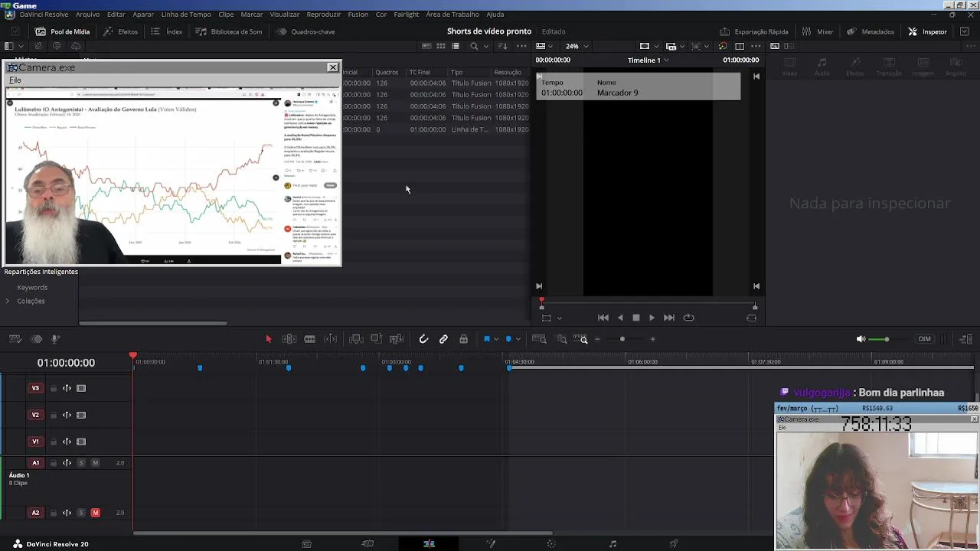
Task: Open Biblioteca de Som panel
Action: coord(228,31)
